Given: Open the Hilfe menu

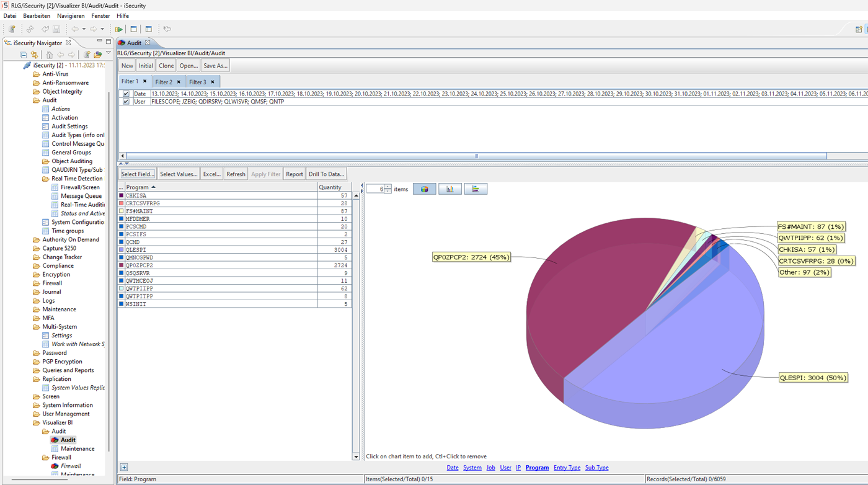Looking at the screenshot, I should pyautogui.click(x=123, y=16).
